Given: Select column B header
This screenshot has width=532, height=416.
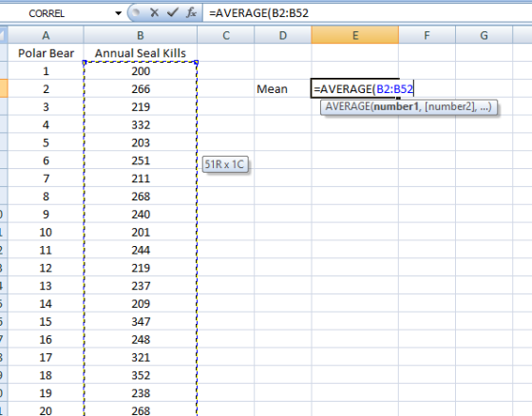Looking at the screenshot, I should tap(141, 35).
